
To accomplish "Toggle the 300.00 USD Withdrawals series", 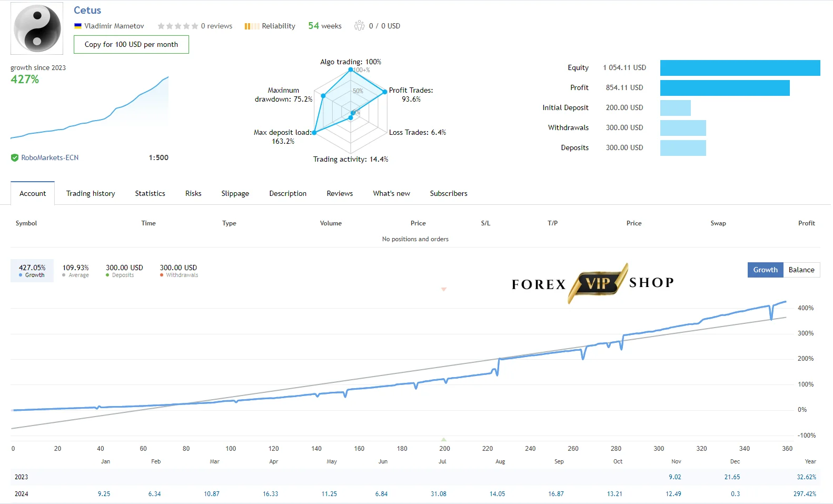I will pos(178,271).
